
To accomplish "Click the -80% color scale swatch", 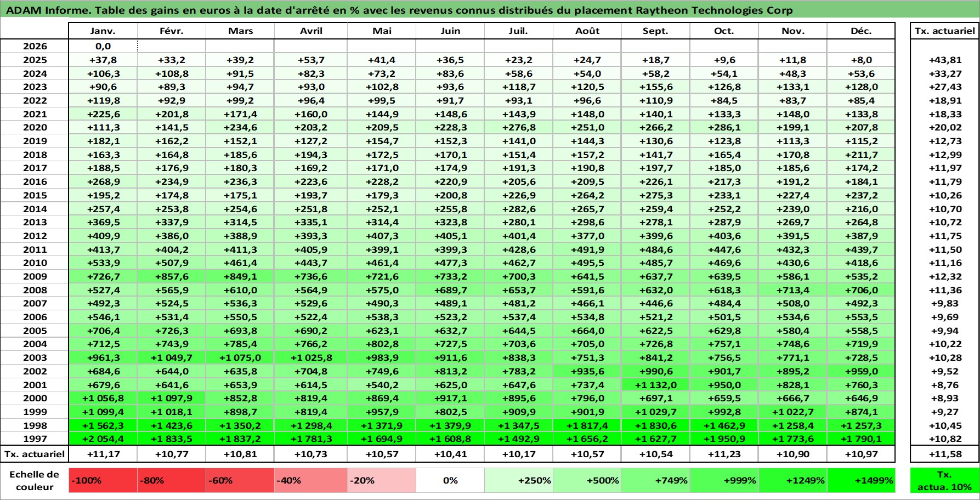I will click(x=172, y=480).
